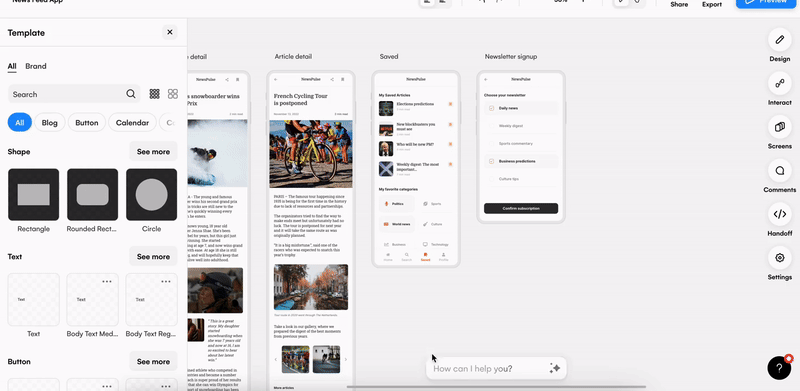Switch to large grid view icon

173,94
